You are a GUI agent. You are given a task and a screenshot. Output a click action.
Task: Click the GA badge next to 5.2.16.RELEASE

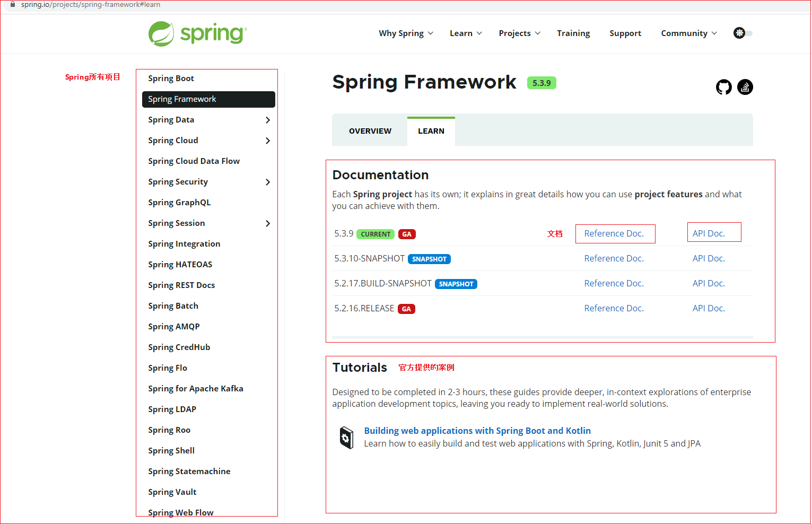pyautogui.click(x=406, y=309)
